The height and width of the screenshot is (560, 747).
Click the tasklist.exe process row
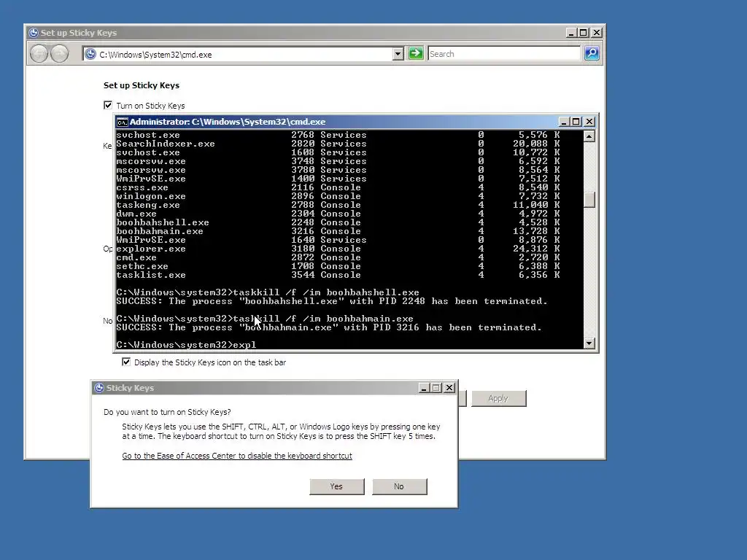pyautogui.click(x=338, y=275)
